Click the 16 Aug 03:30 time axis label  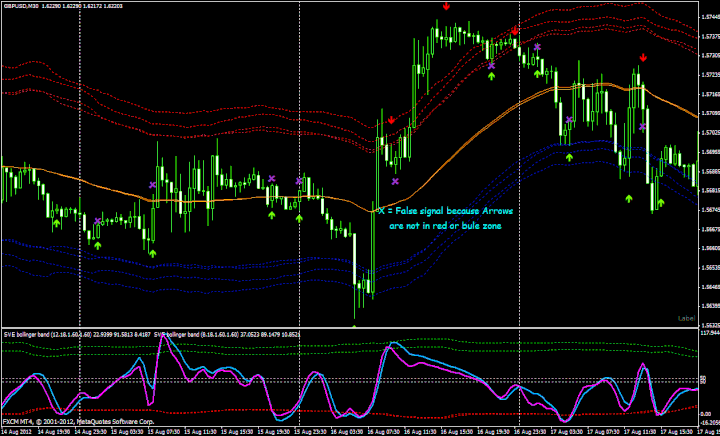coord(348,432)
